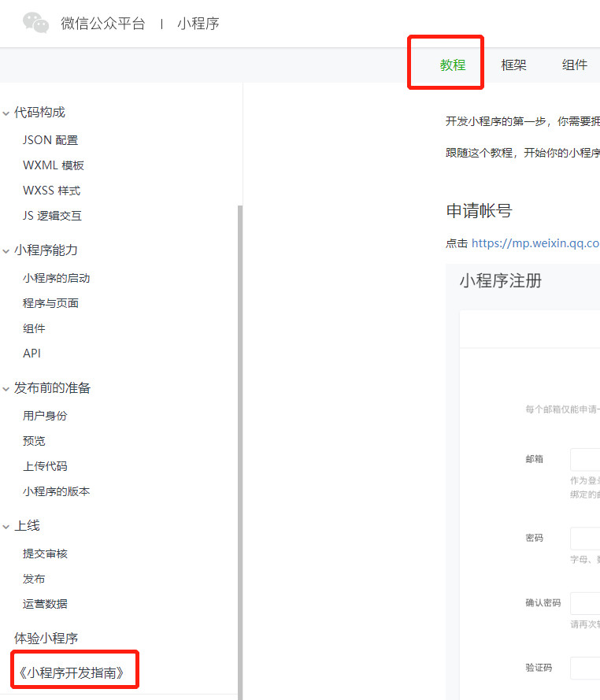Switch to the 组件 top navigation tab
600x700 pixels.
575,65
